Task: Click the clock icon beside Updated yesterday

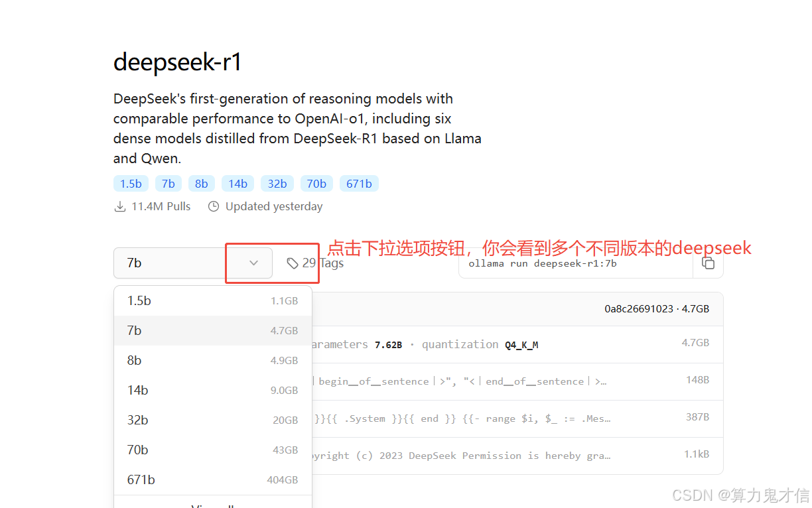Action: [214, 206]
